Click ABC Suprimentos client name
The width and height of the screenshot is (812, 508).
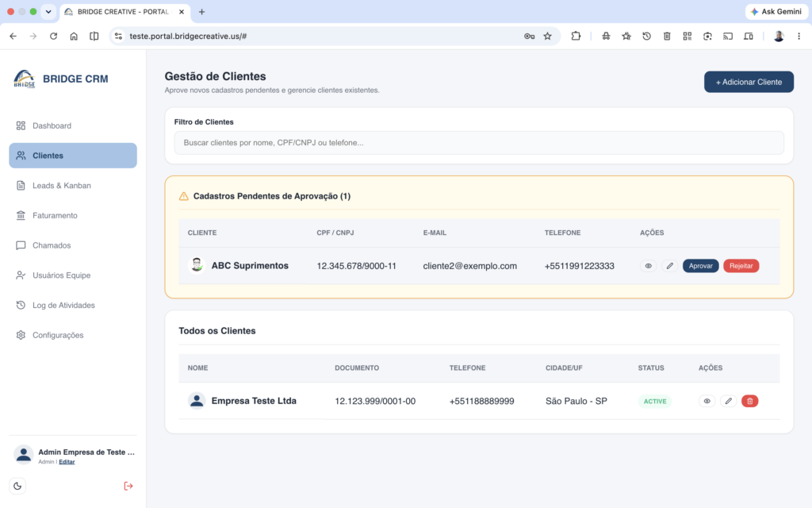pyautogui.click(x=250, y=265)
